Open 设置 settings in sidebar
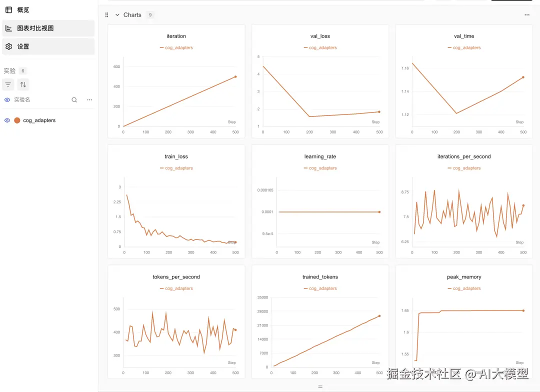The height and width of the screenshot is (392, 540). click(48, 46)
